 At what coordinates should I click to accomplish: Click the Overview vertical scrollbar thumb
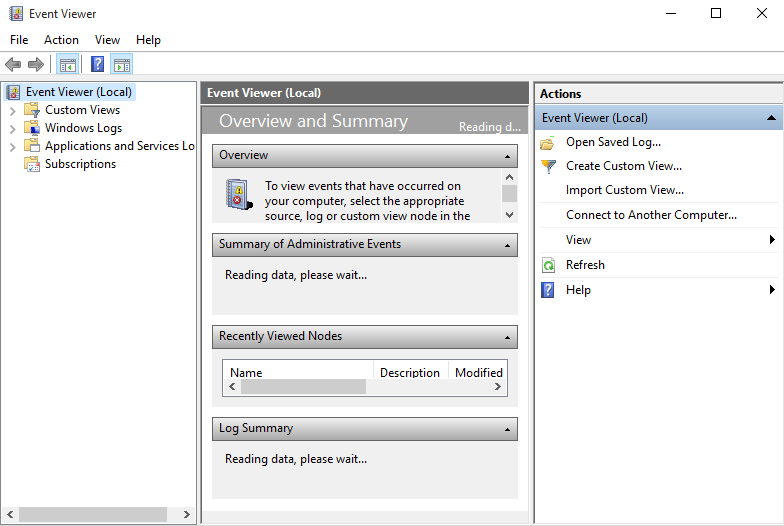click(x=510, y=194)
